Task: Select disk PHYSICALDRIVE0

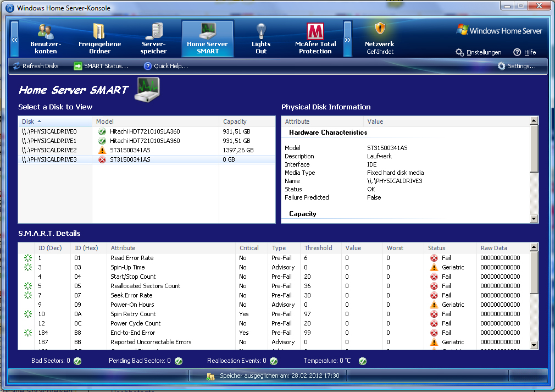Action: [147, 131]
